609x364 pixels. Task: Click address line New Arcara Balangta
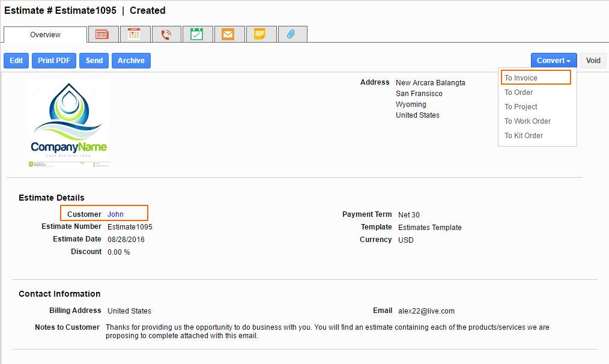431,83
